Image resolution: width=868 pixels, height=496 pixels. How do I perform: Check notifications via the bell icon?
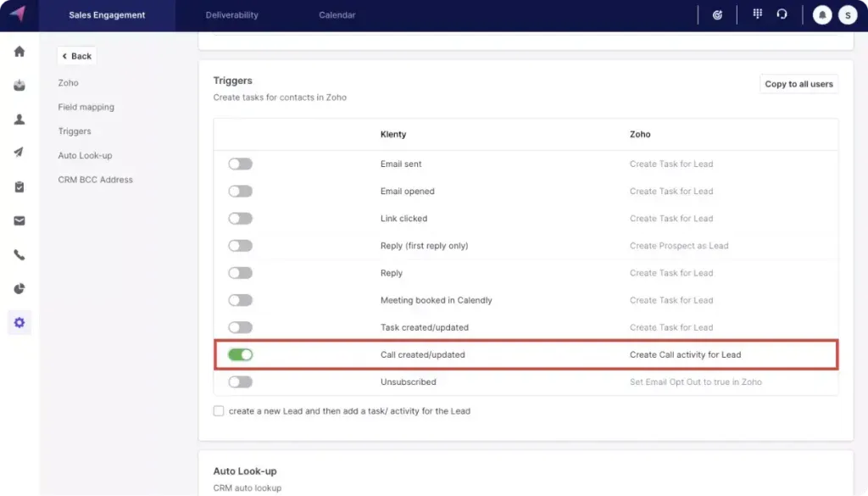pos(820,14)
